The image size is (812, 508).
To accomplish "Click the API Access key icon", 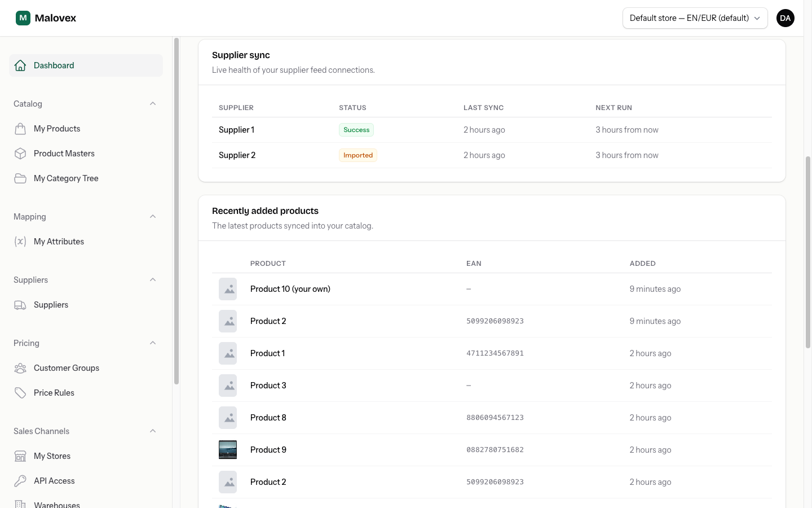I will coord(20,481).
